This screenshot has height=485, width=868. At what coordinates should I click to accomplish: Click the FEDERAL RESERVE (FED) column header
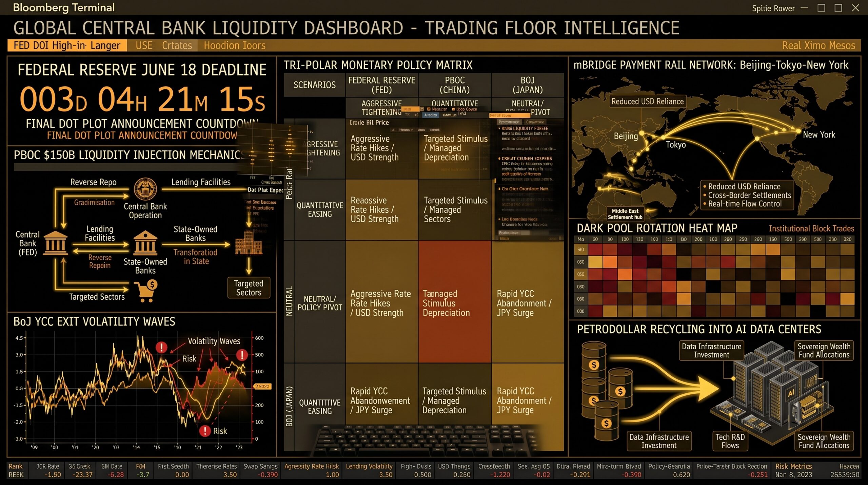tap(381, 85)
